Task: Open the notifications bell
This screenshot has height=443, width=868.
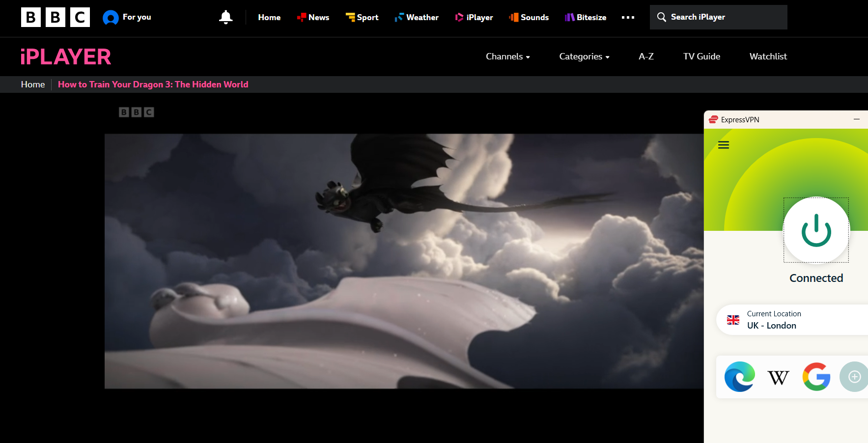Action: pyautogui.click(x=225, y=17)
